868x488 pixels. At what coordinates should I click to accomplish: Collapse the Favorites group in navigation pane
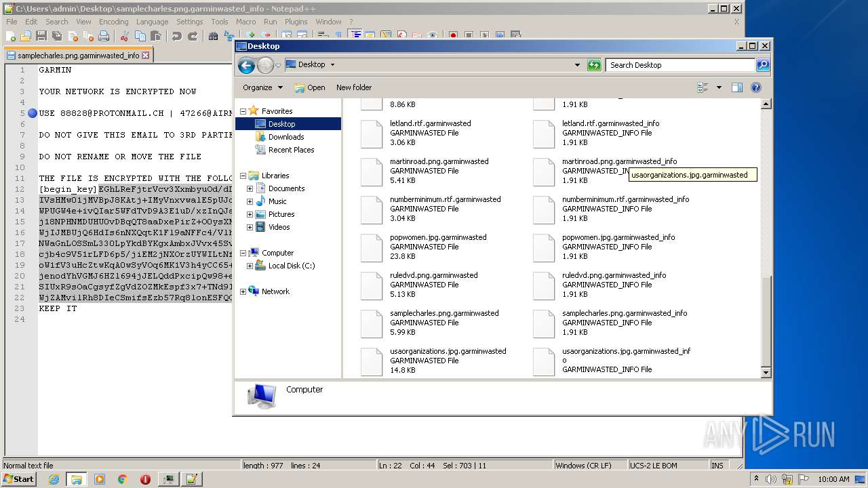click(243, 111)
